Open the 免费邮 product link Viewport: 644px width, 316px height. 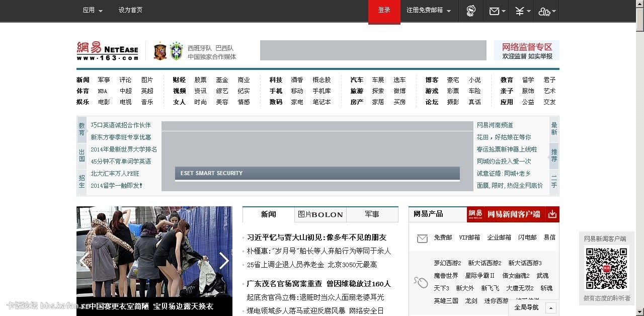(443, 238)
